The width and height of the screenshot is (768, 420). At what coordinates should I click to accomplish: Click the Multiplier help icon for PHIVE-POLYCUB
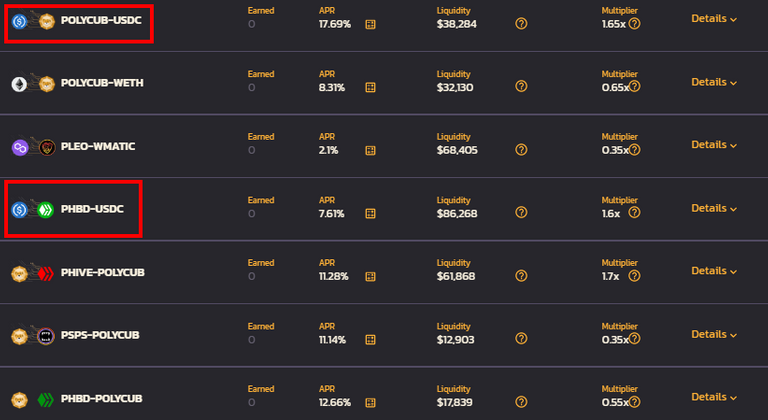click(634, 276)
